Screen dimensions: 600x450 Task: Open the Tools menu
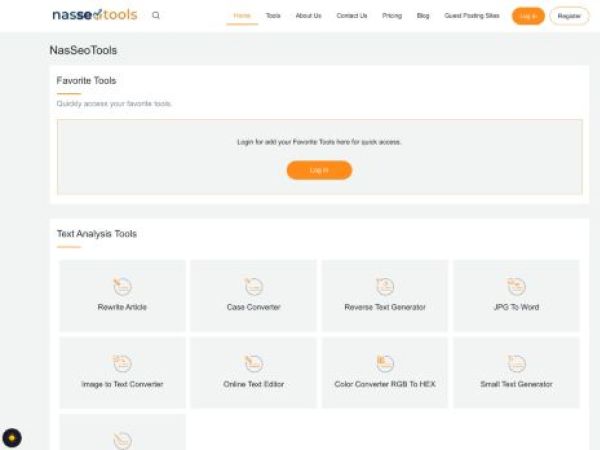(273, 16)
